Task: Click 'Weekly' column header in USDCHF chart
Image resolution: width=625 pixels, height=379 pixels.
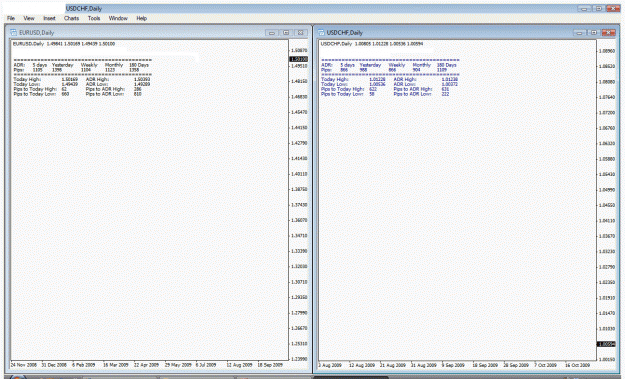Action: click(x=397, y=65)
